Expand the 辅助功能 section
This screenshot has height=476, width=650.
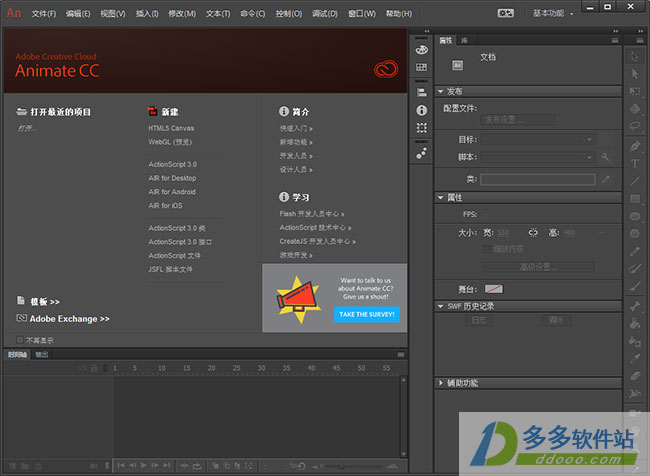click(x=440, y=383)
